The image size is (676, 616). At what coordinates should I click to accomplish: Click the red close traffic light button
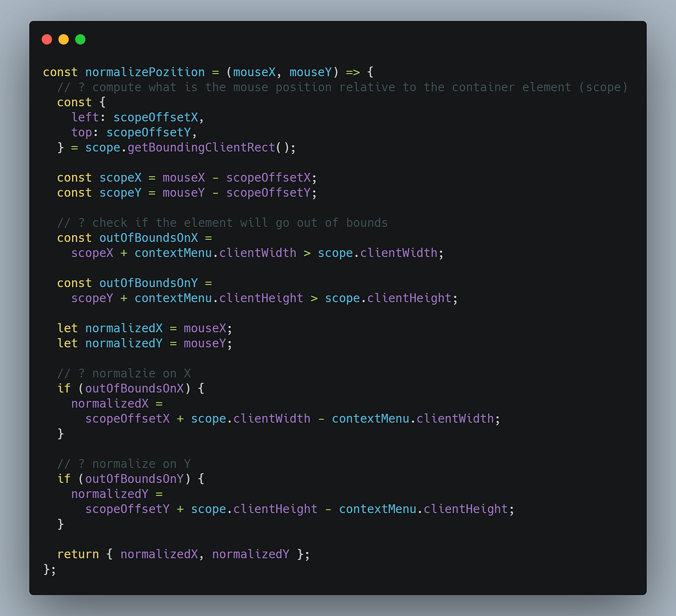coord(46,39)
